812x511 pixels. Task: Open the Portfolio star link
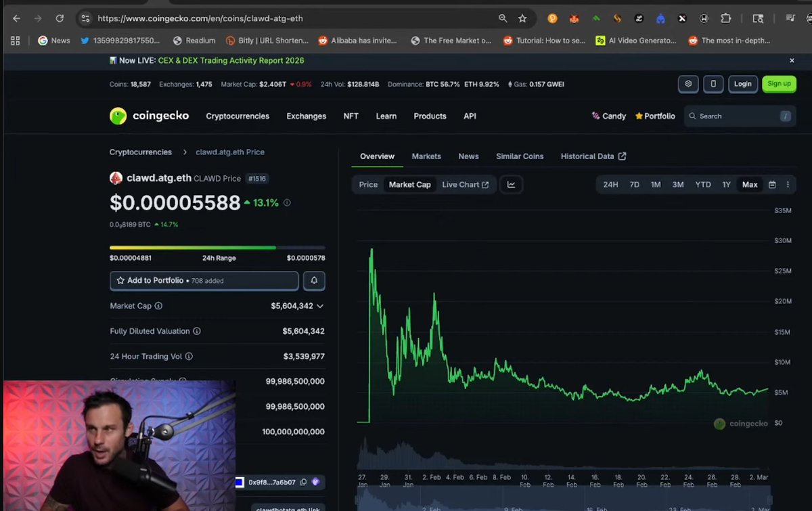point(655,116)
